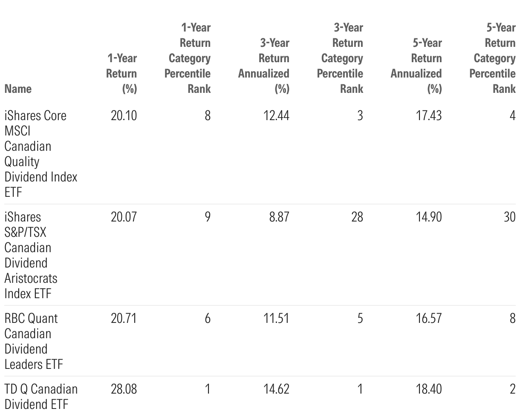This screenshot has width=520, height=420.
Task: Click the 8.87 three-year annualized value
Action: (279, 217)
